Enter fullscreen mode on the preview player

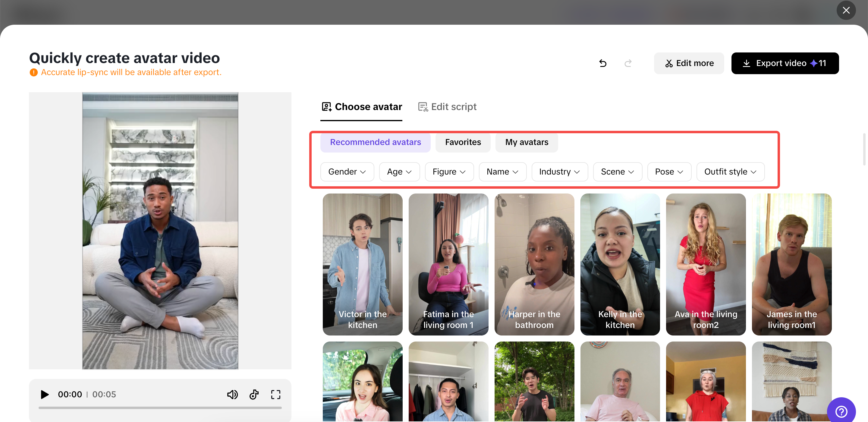275,394
